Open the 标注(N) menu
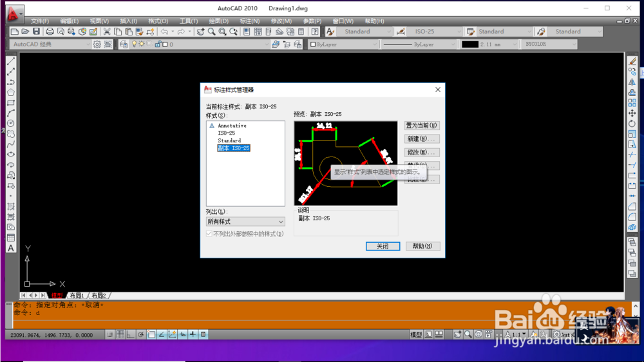The image size is (644, 362). [250, 21]
